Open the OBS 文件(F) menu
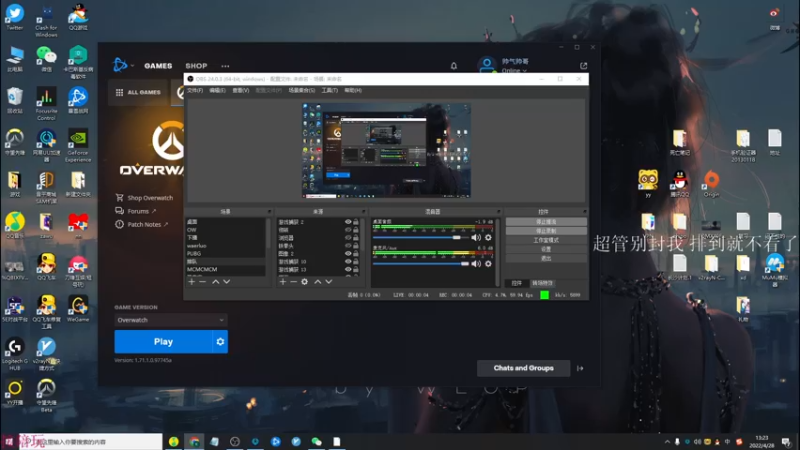 click(x=195, y=90)
